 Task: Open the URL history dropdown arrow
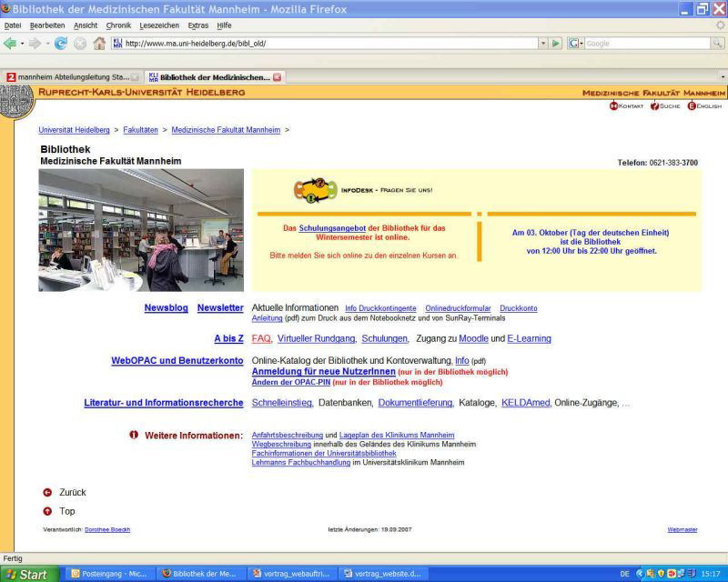(x=544, y=43)
